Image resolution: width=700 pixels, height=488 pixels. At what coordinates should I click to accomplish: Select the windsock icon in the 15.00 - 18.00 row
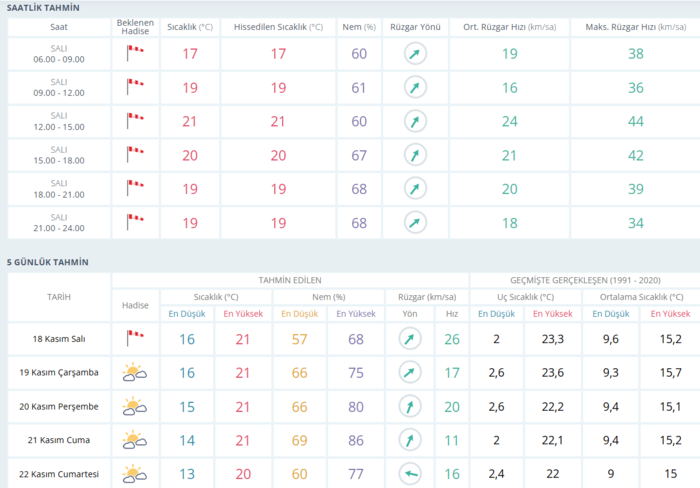tap(134, 155)
